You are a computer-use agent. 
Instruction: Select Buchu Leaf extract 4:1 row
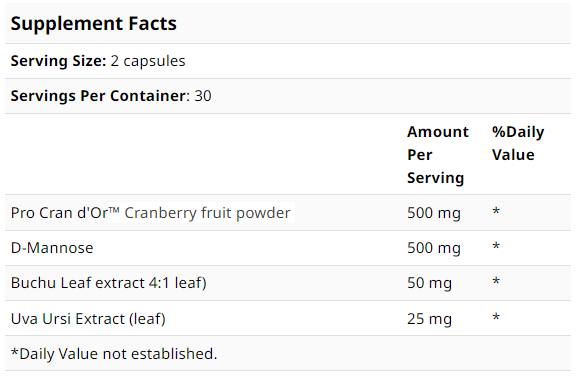(x=288, y=283)
